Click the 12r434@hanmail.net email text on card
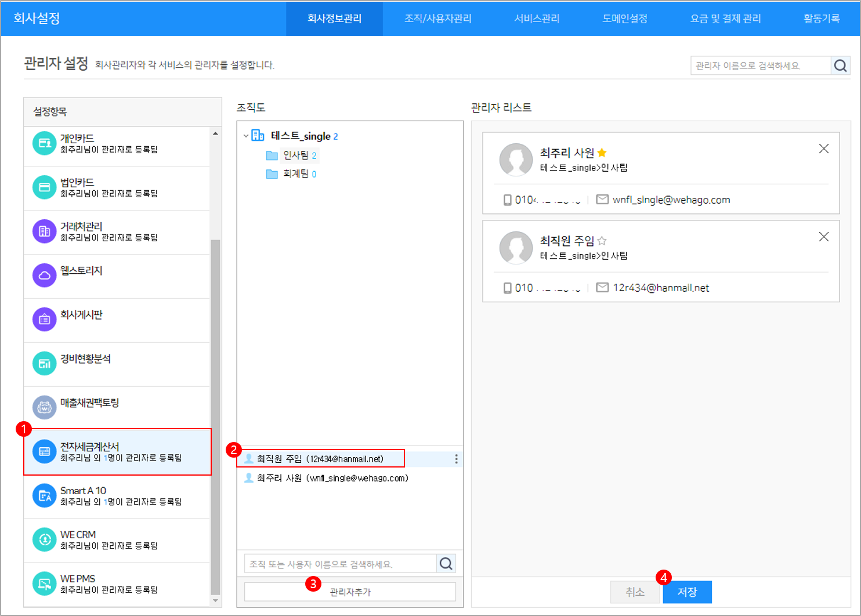This screenshot has height=616, width=861. click(x=661, y=288)
